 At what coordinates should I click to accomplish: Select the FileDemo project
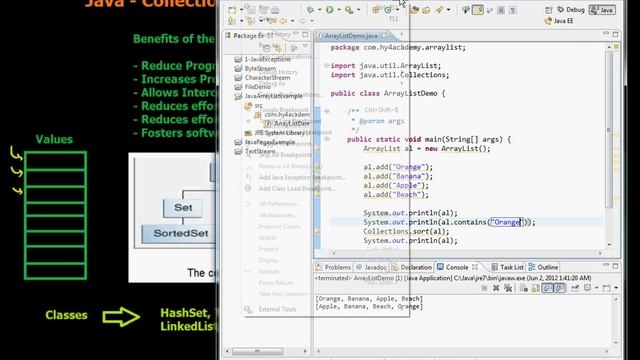[x=253, y=87]
